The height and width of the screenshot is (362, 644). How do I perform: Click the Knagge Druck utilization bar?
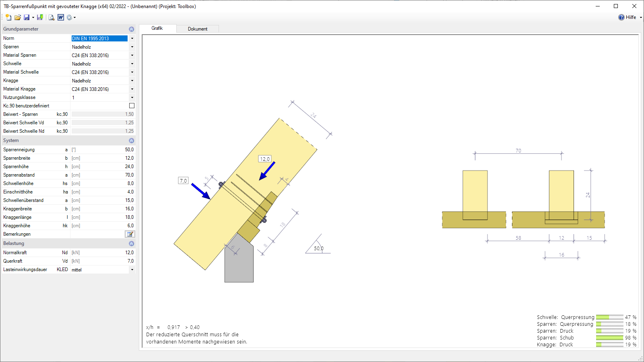[609, 345]
